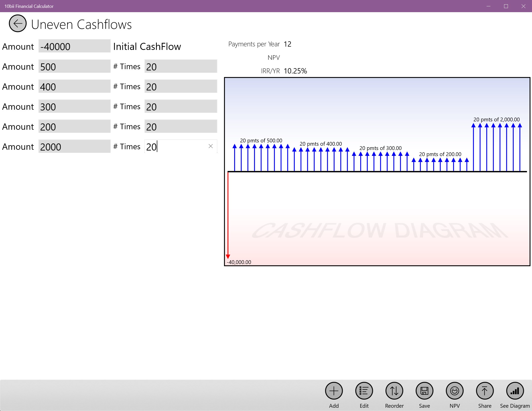Screen dimensions: 532x411
Task: Edit the Amount field showing 2000
Action: (74, 146)
